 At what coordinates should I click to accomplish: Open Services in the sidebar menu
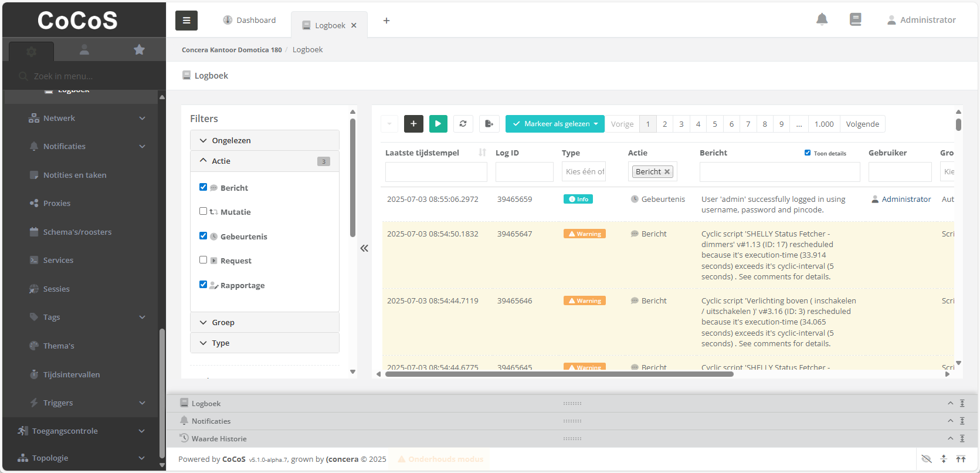(58, 260)
